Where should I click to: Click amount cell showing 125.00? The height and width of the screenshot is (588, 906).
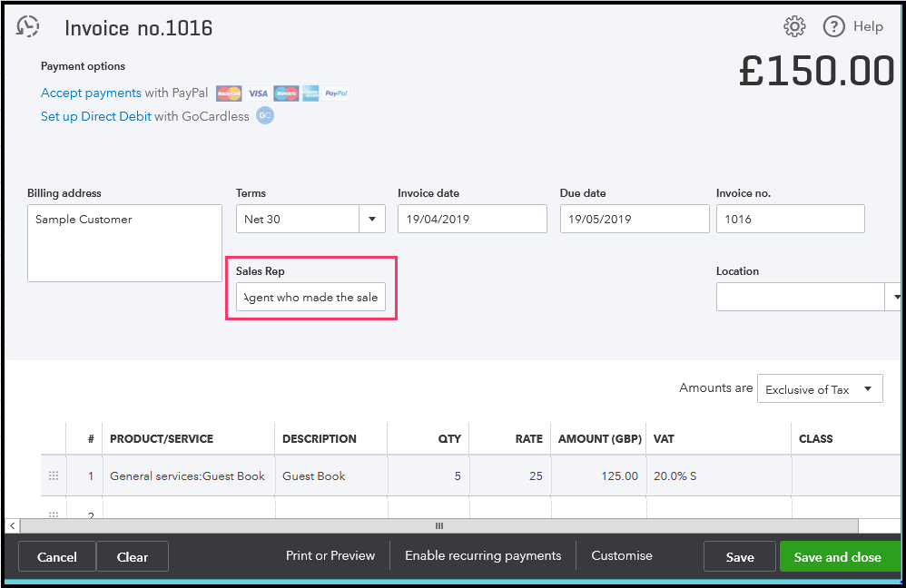click(x=598, y=475)
